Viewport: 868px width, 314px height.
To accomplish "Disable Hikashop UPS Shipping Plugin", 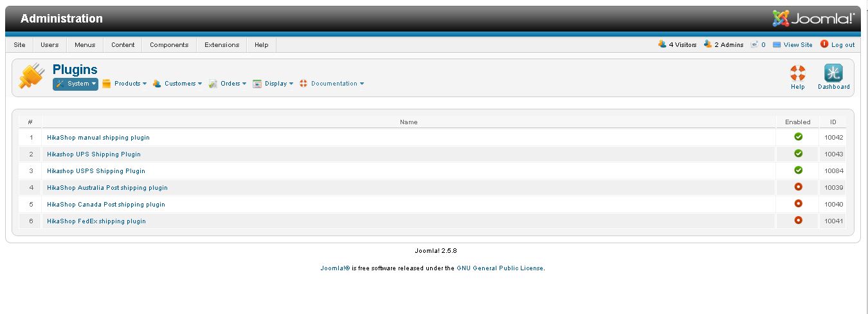I will point(798,154).
